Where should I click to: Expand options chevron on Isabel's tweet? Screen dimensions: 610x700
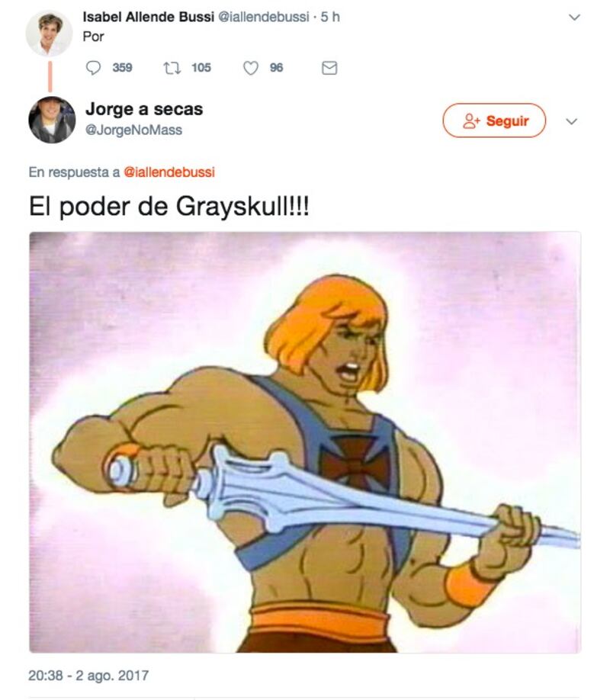(x=574, y=18)
